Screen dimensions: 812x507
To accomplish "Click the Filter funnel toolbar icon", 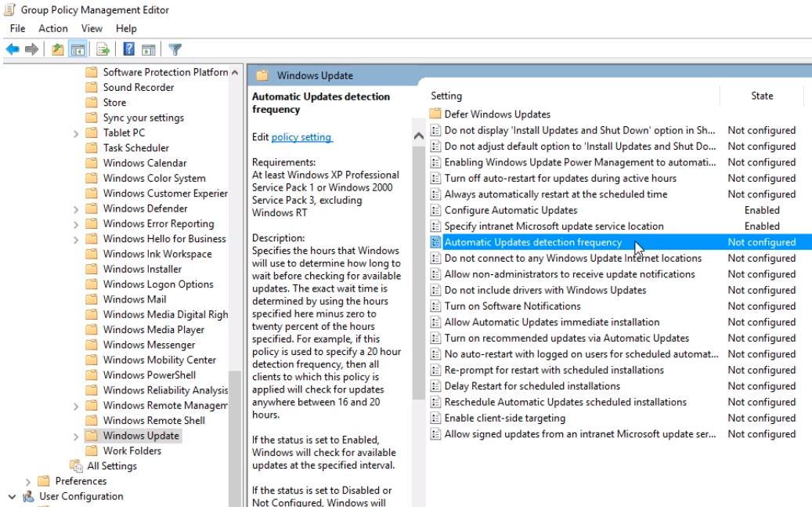I will click(175, 50).
